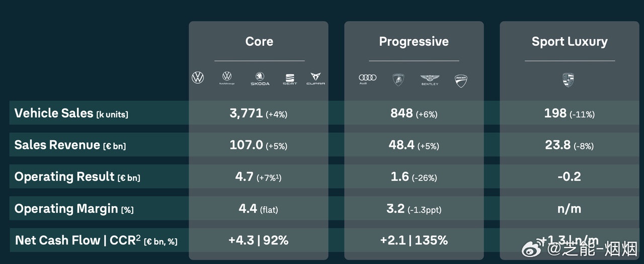Click the Weibo watermark logo

[x=531, y=248]
